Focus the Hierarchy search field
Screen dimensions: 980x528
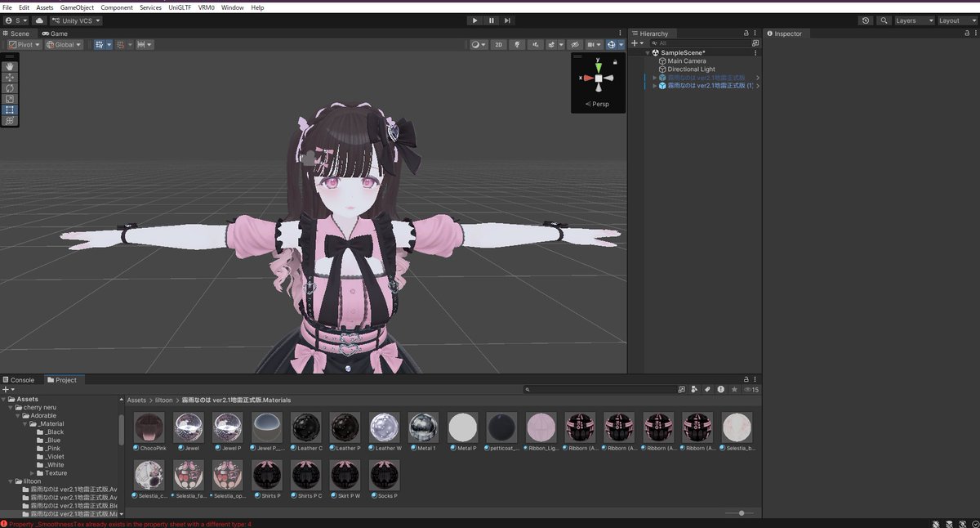click(x=698, y=43)
